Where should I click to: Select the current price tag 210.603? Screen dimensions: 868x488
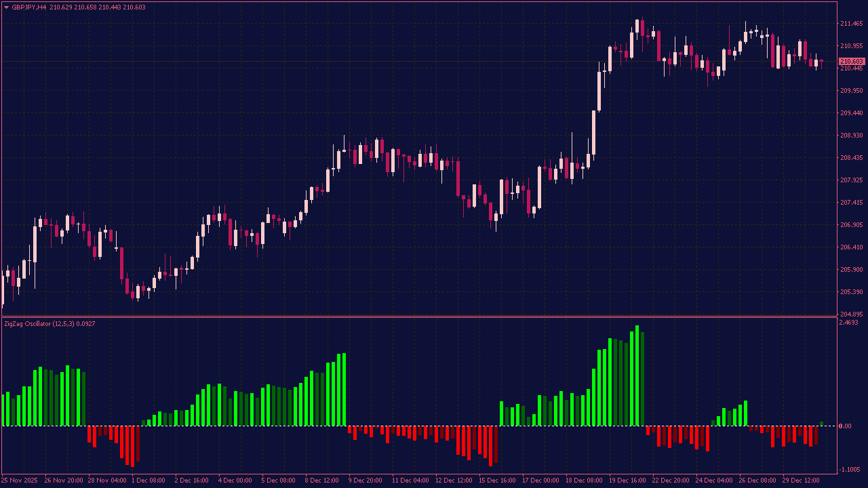coord(851,62)
